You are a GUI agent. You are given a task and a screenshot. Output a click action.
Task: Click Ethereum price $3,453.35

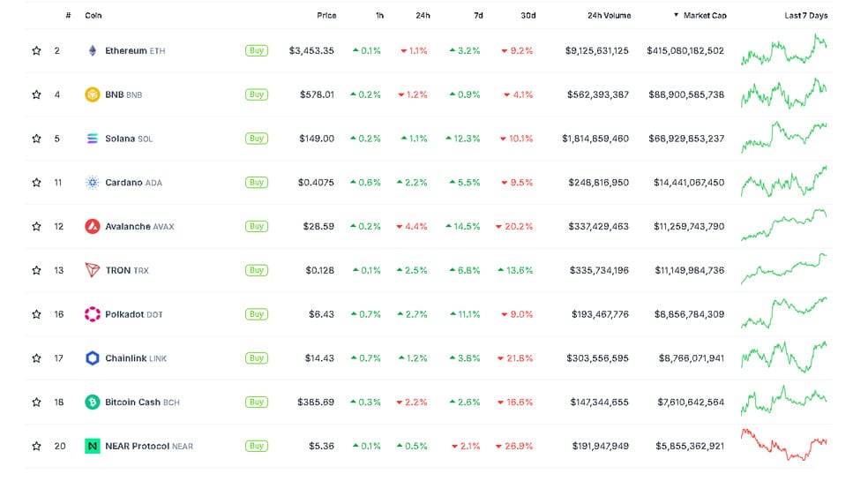coord(311,50)
